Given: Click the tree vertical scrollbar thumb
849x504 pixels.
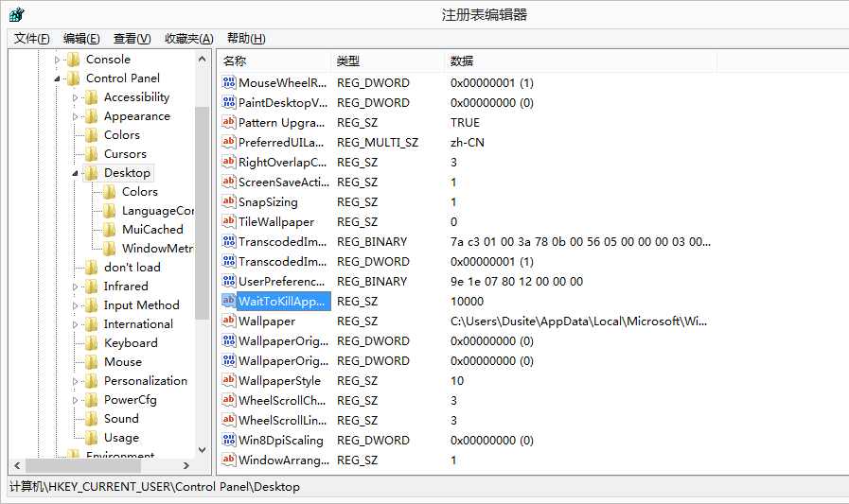Looking at the screenshot, I should pos(202,213).
